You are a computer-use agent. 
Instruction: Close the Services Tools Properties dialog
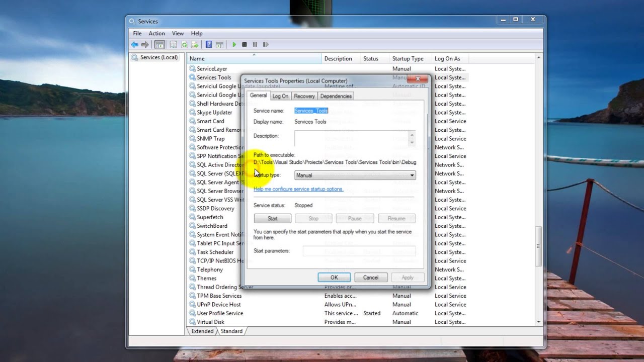[418, 79]
